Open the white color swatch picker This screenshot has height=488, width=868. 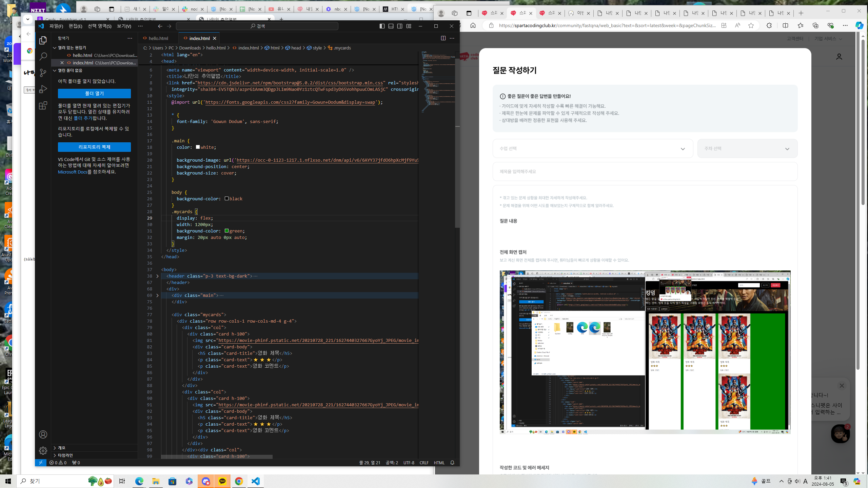click(x=198, y=147)
